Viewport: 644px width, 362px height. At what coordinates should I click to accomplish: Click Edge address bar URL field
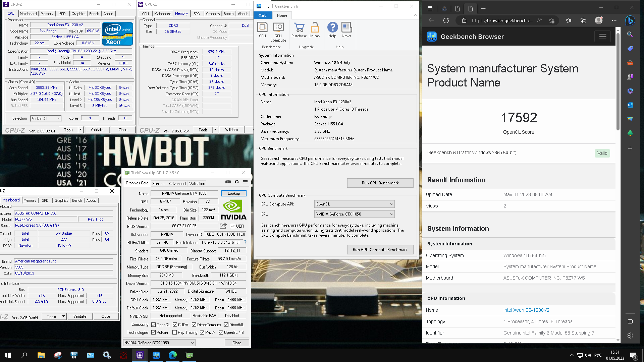[502, 20]
